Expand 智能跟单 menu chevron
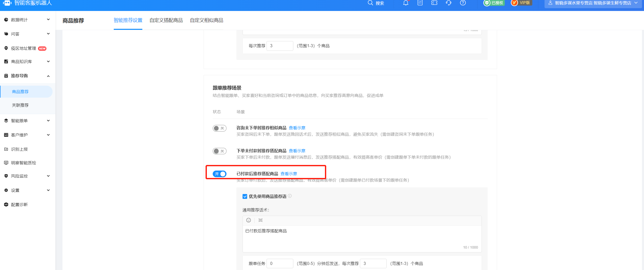This screenshot has height=270, width=644. tap(48, 121)
